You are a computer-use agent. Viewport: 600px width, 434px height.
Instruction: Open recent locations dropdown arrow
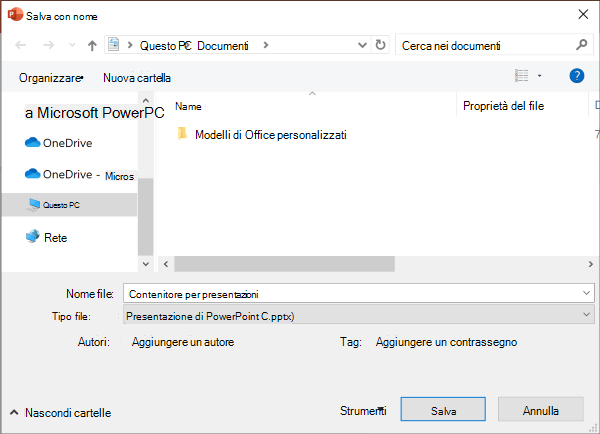pos(72,45)
